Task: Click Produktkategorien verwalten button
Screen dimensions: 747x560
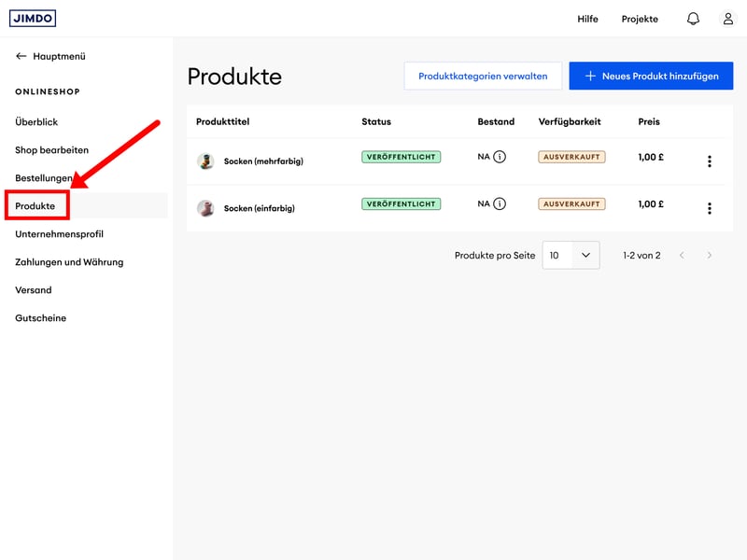Action: (483, 77)
